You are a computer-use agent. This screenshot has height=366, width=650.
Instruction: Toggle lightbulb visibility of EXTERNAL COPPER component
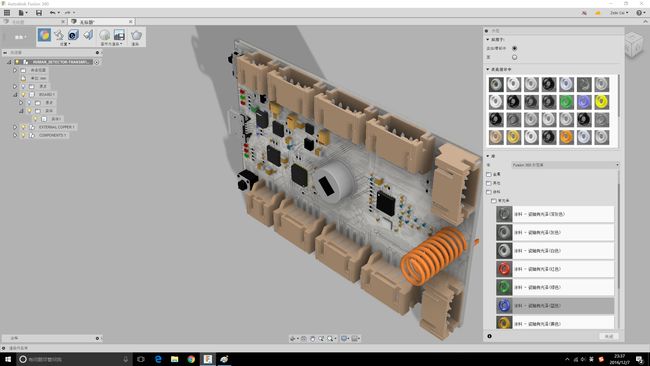(23, 127)
